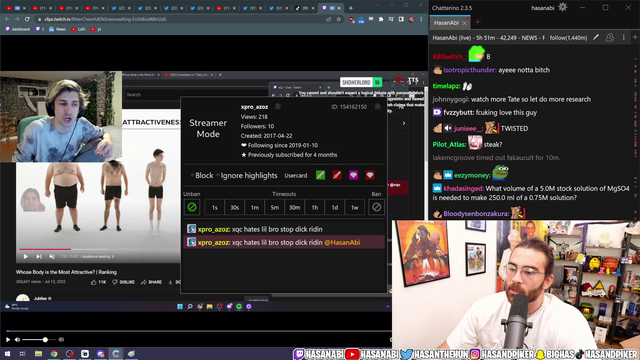The height and width of the screenshot is (360, 640).
Task: Go back in Chrome
Action: coord(7,19)
